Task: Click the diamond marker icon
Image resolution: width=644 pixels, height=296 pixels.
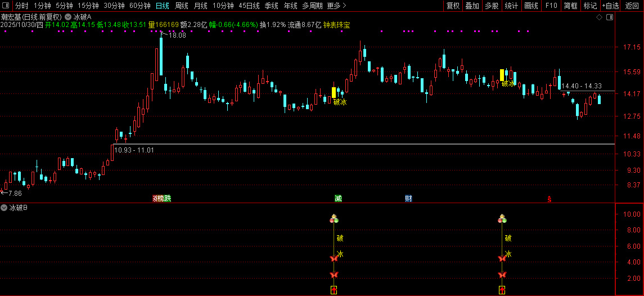Action: (599, 17)
